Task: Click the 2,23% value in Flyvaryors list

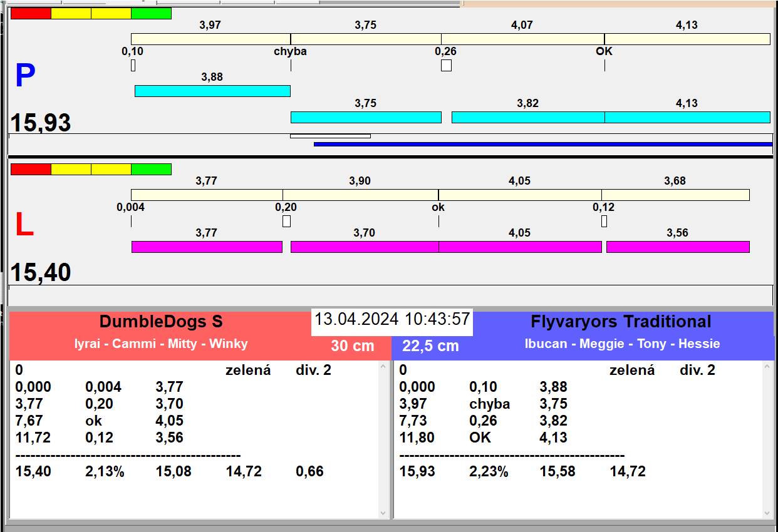Action: click(489, 471)
